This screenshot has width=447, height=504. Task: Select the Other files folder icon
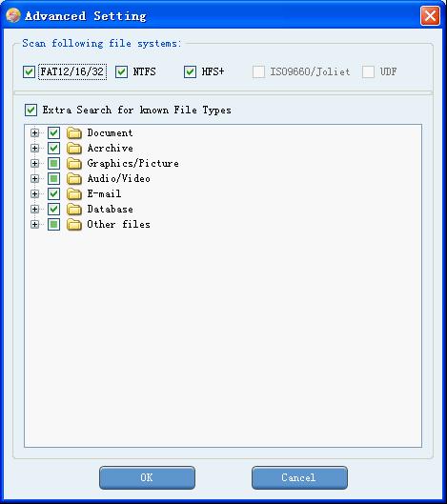click(74, 224)
